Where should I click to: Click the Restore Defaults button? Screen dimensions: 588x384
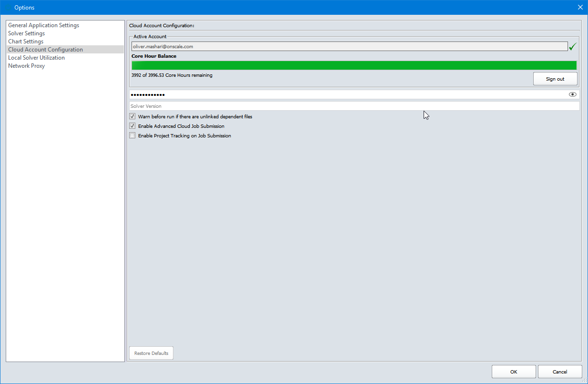pos(152,353)
